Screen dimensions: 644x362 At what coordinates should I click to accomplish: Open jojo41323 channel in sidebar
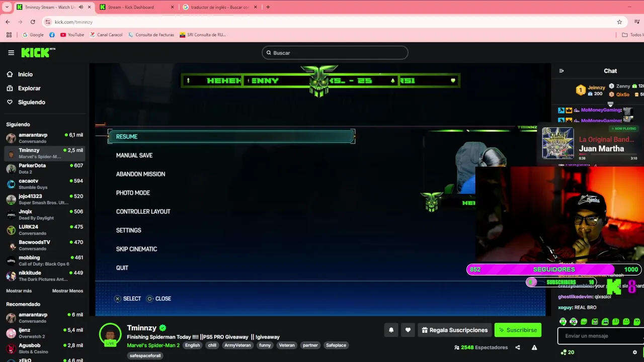coord(44,199)
